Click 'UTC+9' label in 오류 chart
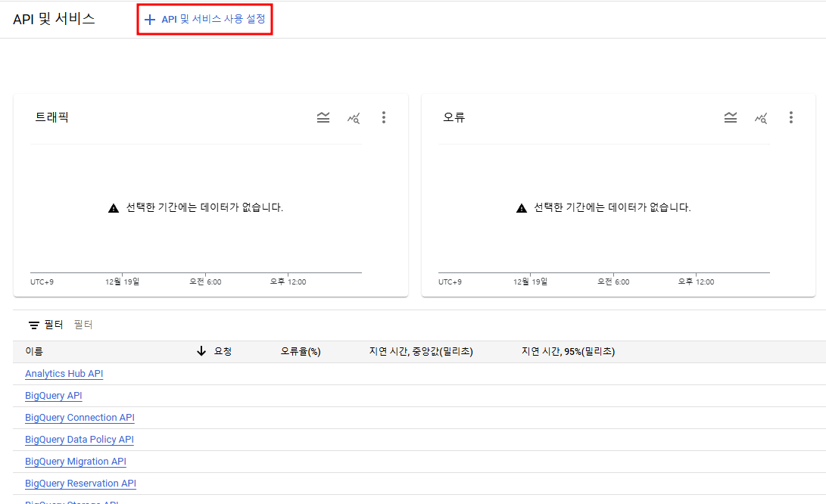The image size is (826, 504). 450,282
